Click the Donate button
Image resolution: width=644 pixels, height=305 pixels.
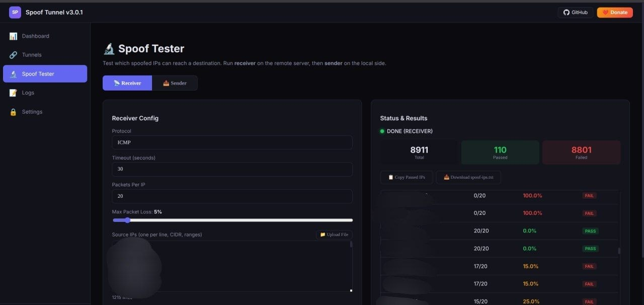615,13
